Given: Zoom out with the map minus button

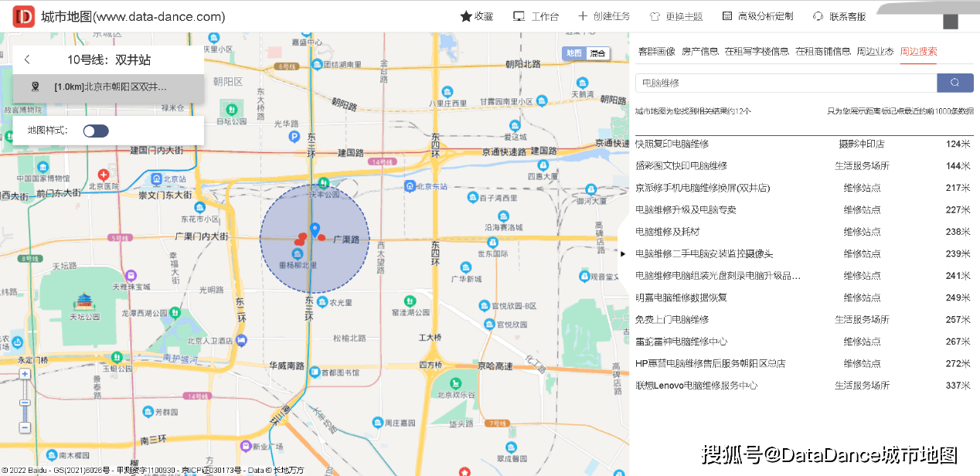Looking at the screenshot, I should (25, 427).
